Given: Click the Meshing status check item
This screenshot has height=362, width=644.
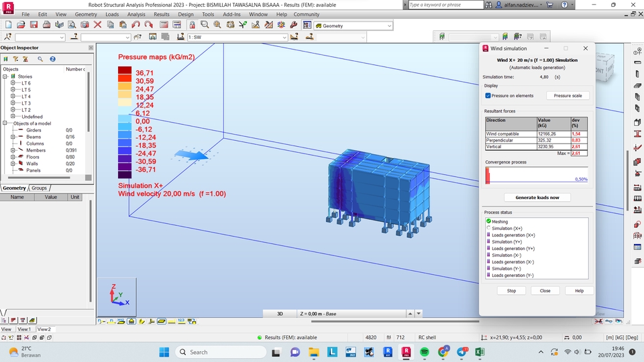Looking at the screenshot, I should 499,222.
